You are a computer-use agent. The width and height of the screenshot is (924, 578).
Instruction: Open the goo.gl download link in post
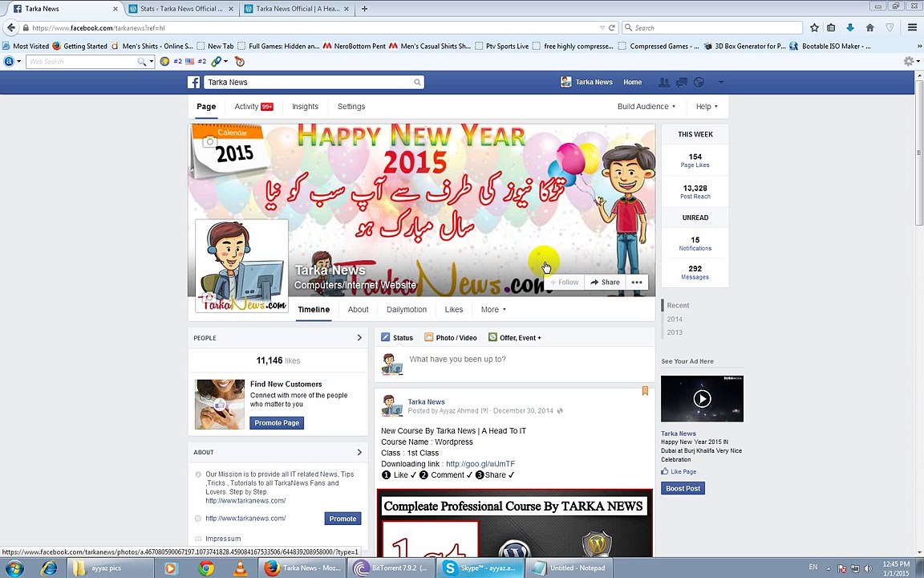[x=480, y=464]
